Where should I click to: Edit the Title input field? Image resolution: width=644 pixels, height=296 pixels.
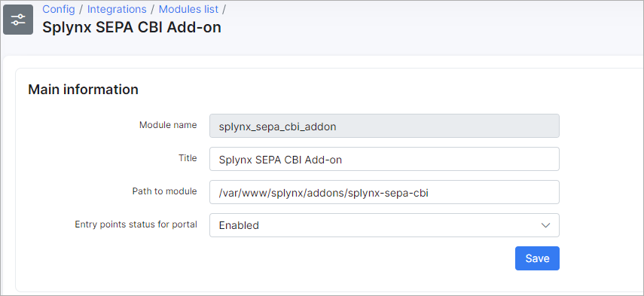point(384,159)
